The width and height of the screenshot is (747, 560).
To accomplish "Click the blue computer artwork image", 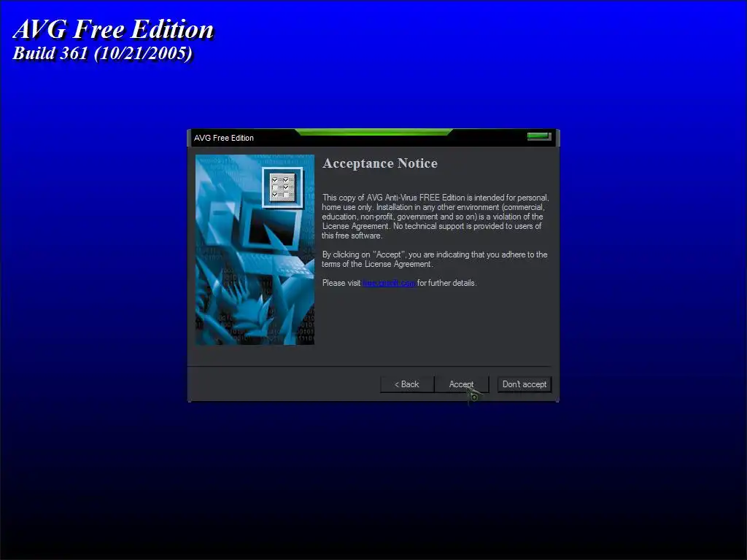I will pyautogui.click(x=255, y=249).
